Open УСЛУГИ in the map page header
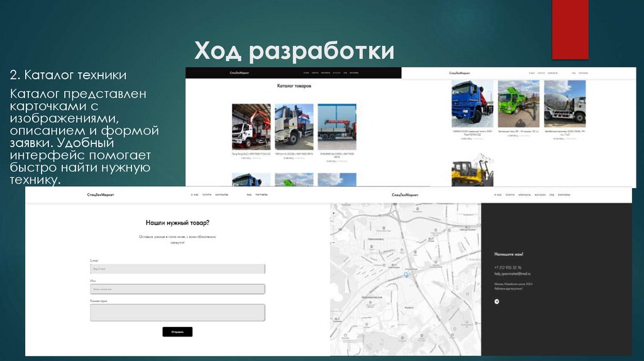The height and width of the screenshot is (361, 644). click(510, 195)
